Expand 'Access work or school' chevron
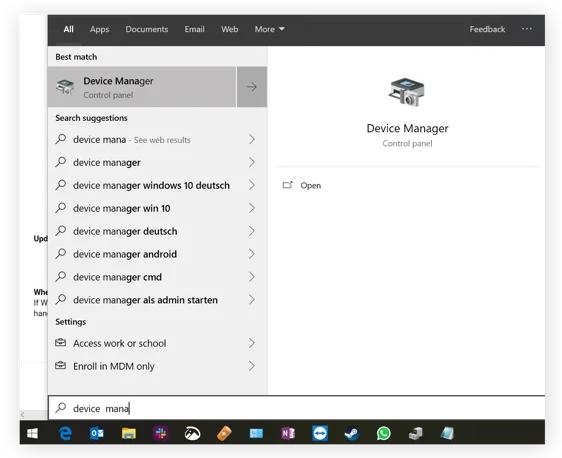The width and height of the screenshot is (562, 458). click(252, 343)
